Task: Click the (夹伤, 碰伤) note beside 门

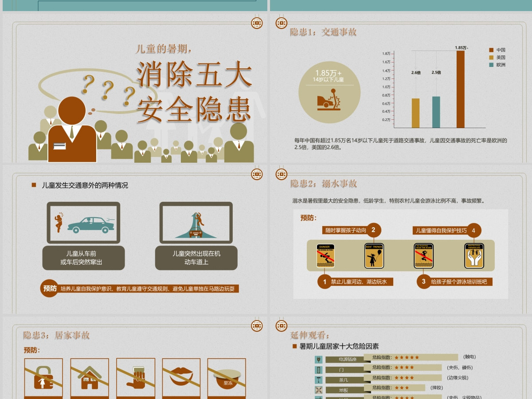Action: [x=460, y=368]
